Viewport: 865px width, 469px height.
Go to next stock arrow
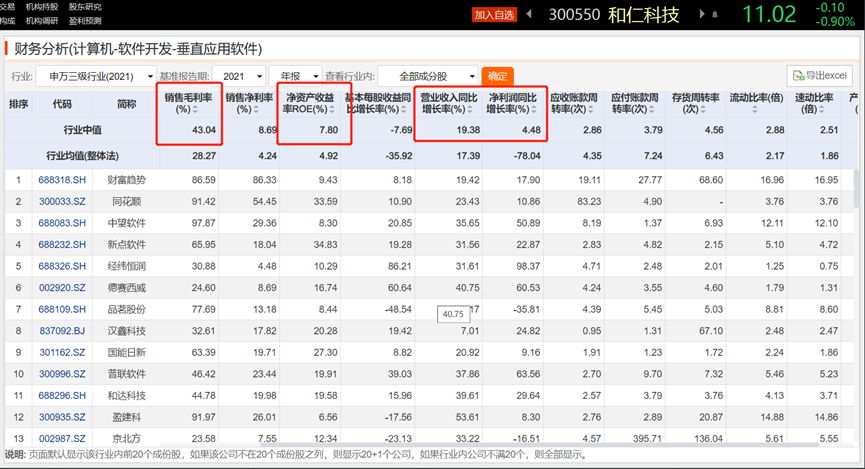coord(702,14)
